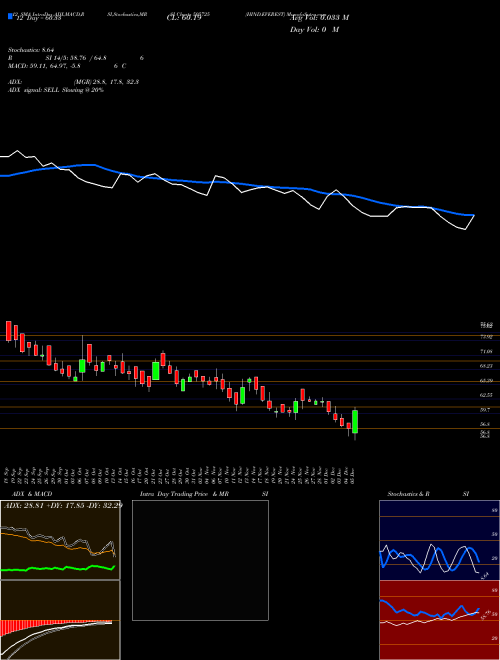Click the 'Intra Day Trading Price & MR' title
Image resolution: width=500 pixels, height=660 pixels.
click(x=185, y=494)
